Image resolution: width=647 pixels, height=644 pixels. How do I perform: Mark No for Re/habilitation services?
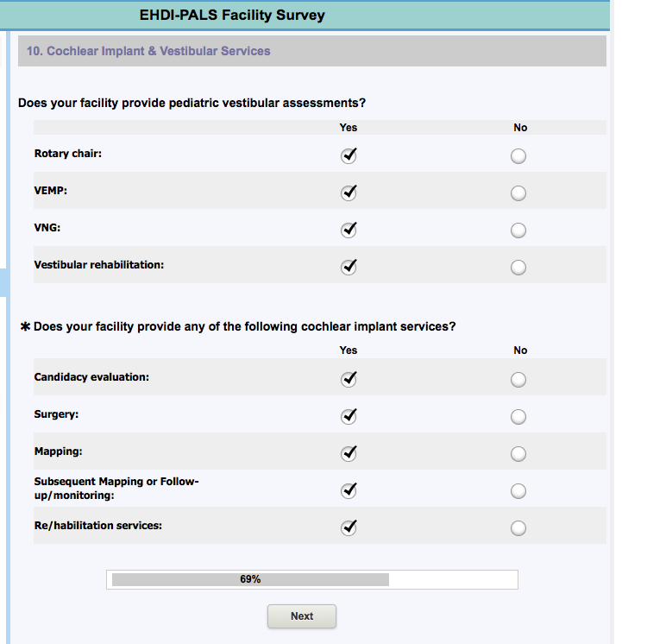(x=518, y=528)
